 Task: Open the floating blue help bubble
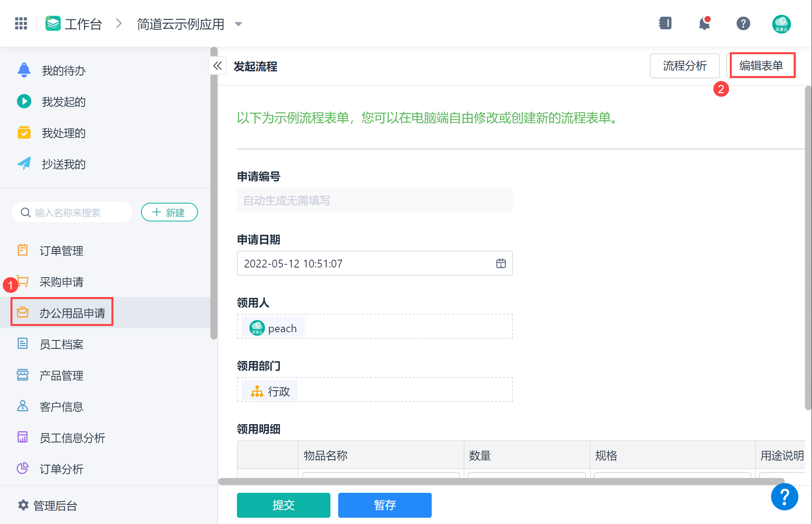coord(784,497)
